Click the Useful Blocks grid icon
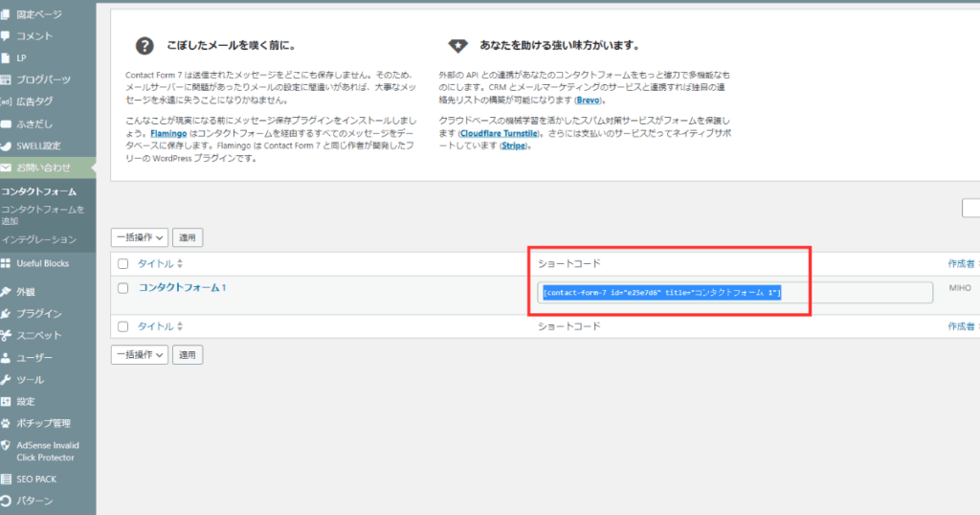Image resolution: width=980 pixels, height=515 pixels. [x=5, y=264]
